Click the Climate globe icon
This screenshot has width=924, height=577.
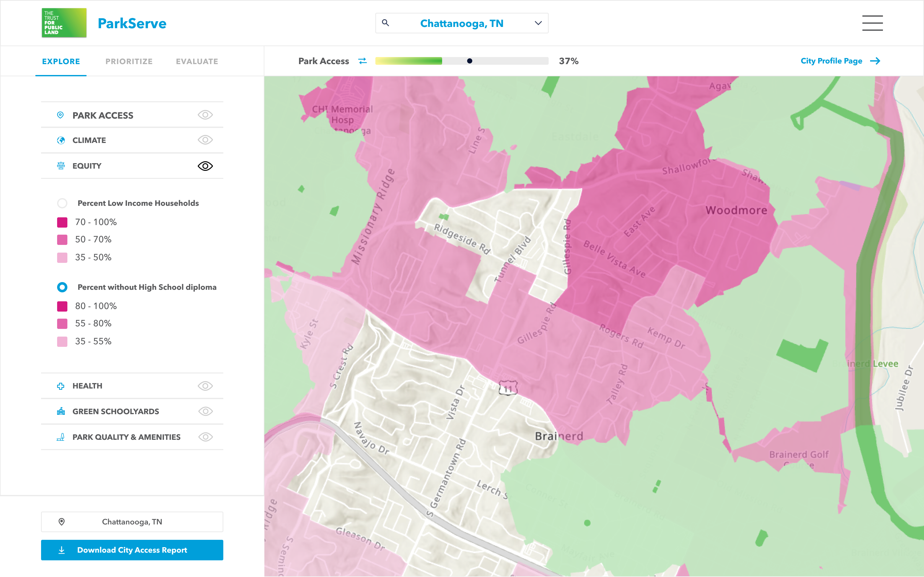click(61, 140)
